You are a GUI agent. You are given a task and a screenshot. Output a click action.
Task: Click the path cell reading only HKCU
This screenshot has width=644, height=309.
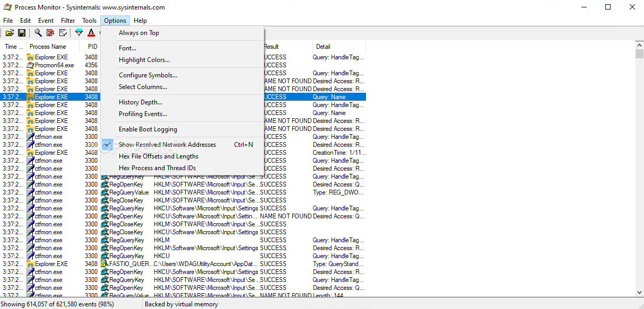pos(162,256)
